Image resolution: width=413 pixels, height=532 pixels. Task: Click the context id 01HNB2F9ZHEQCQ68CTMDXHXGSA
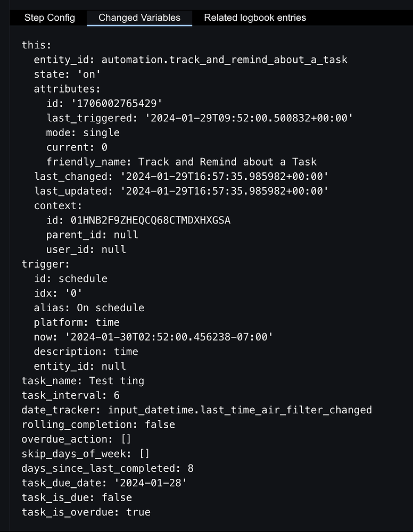(x=151, y=220)
